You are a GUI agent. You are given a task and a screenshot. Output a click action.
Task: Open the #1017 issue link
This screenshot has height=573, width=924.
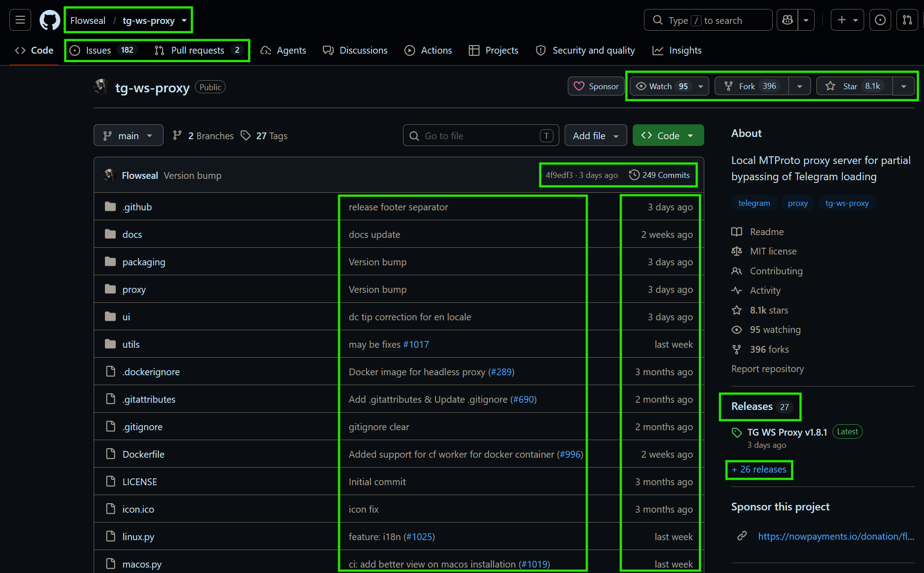416,345
